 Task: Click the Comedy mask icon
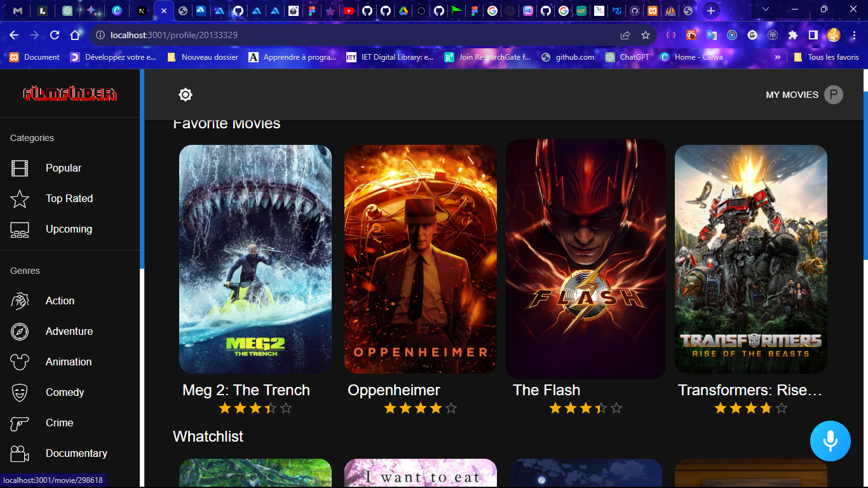click(x=20, y=393)
